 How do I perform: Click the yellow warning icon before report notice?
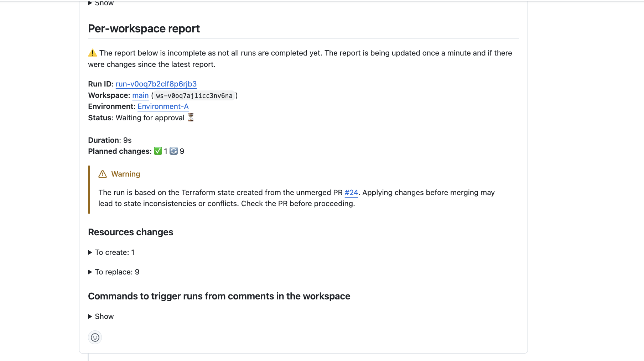(93, 53)
